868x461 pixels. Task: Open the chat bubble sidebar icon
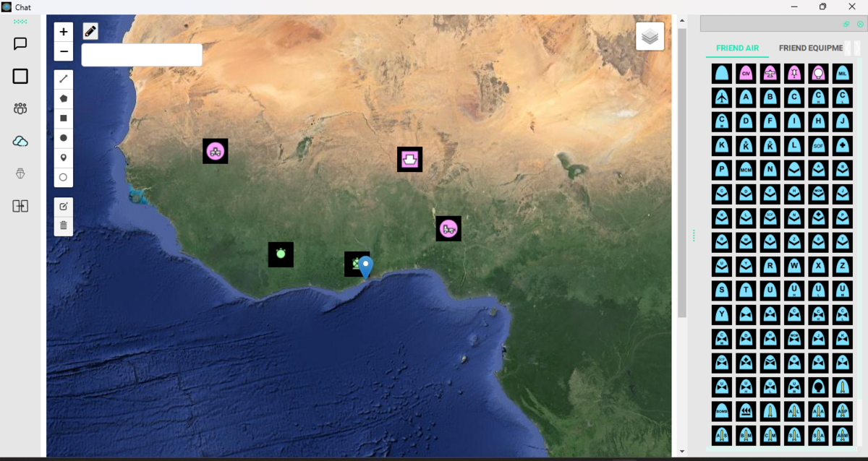pyautogui.click(x=20, y=44)
